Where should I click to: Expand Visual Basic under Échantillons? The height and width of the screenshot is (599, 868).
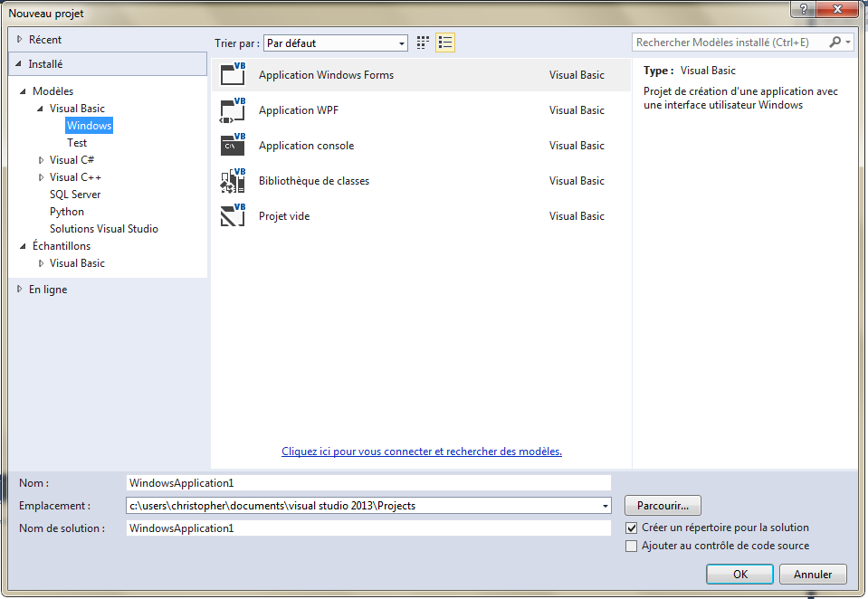point(41,263)
